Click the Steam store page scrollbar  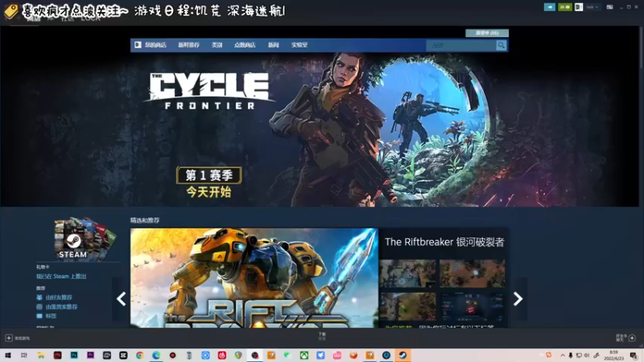coord(641,47)
